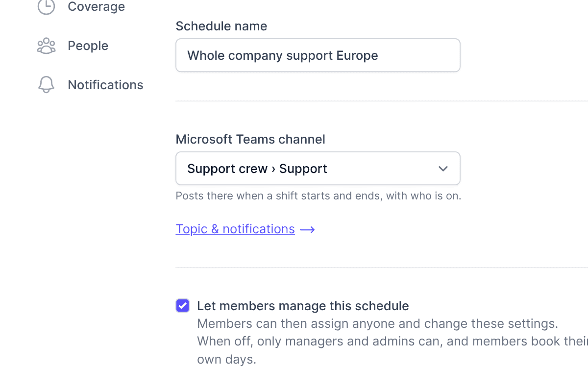Click the 'Posts there when a shift starts' hint

pos(318,196)
